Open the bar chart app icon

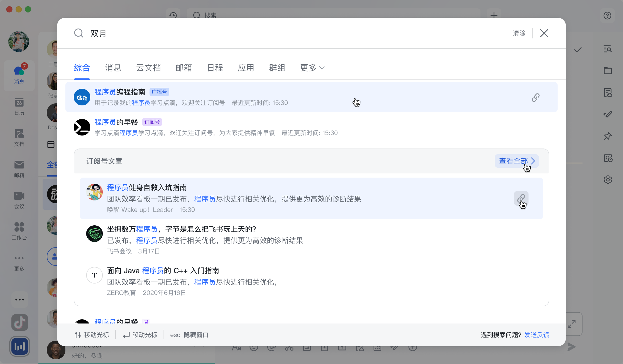pos(20,346)
